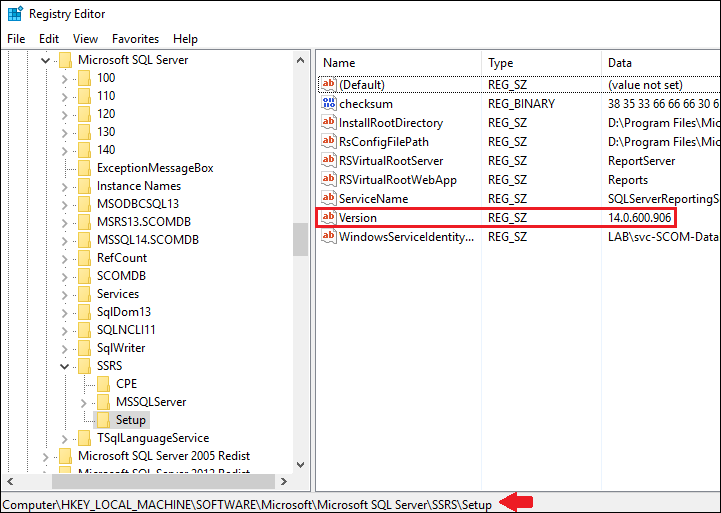This screenshot has width=721, height=513.
Task: Click the Services folder icon
Action: [x=84, y=294]
